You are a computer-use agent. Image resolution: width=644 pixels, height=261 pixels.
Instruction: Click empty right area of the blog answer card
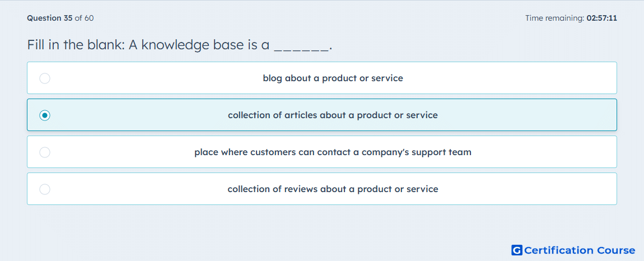534,78
